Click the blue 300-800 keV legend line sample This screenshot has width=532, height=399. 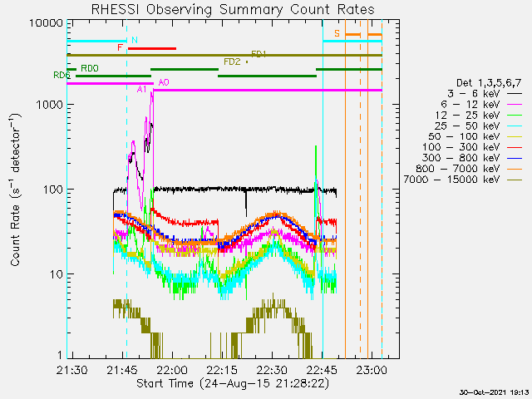point(515,158)
